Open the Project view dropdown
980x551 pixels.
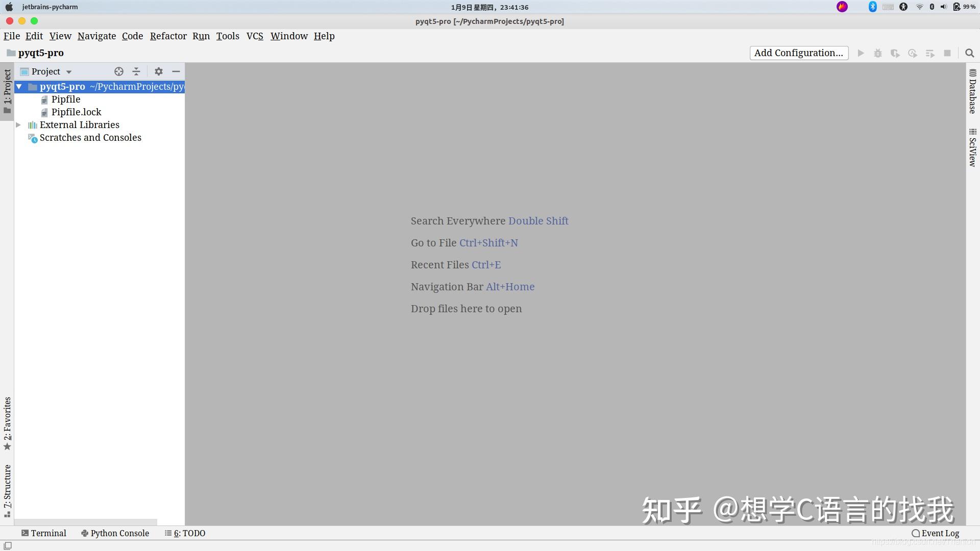point(69,71)
